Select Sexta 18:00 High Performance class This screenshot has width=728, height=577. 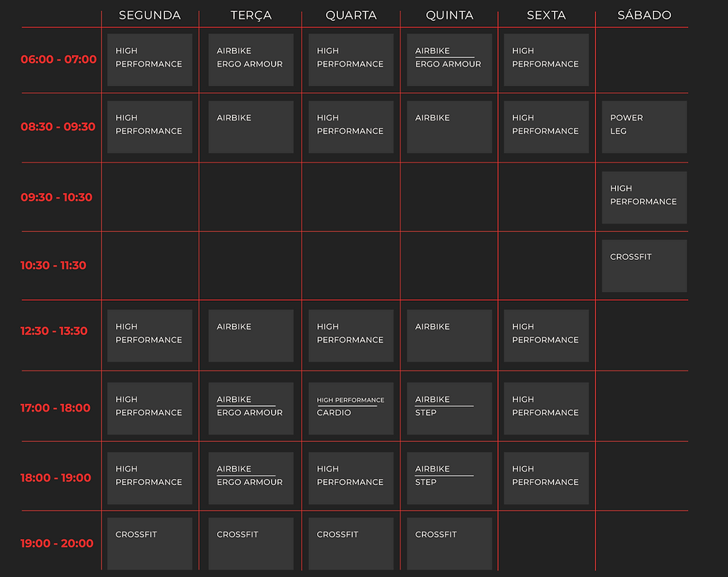546,478
